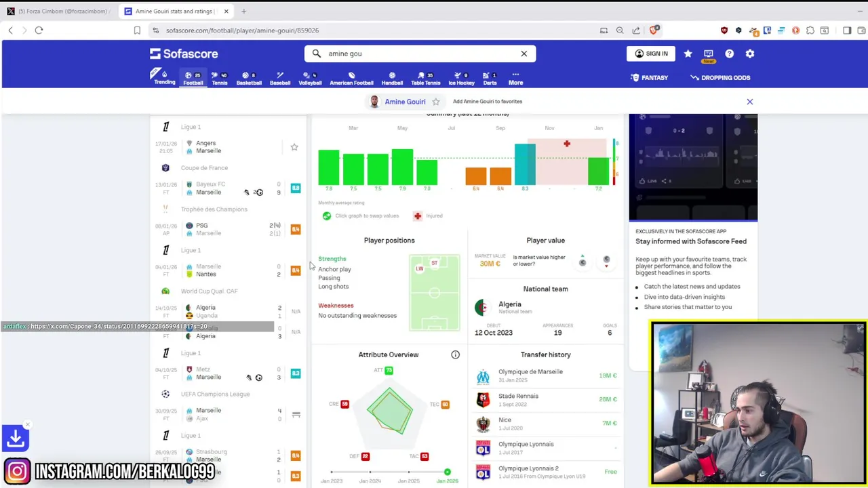Open the American Football tab

(x=351, y=78)
